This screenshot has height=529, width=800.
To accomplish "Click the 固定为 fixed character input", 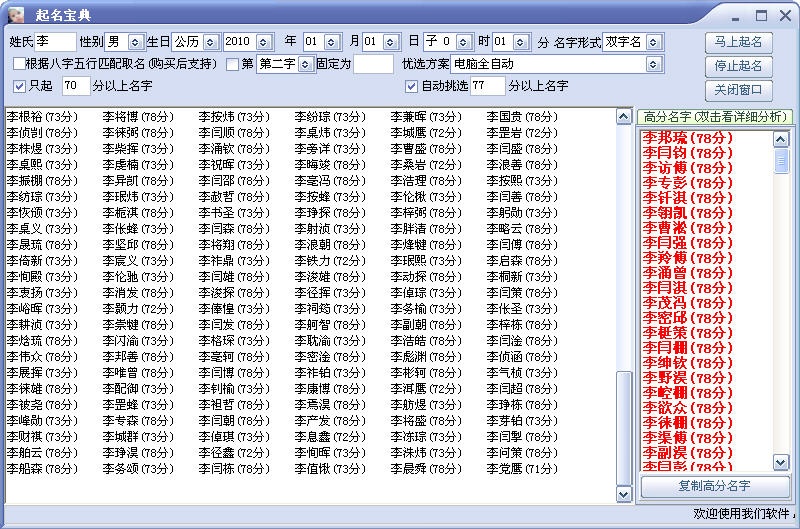I will 373,64.
